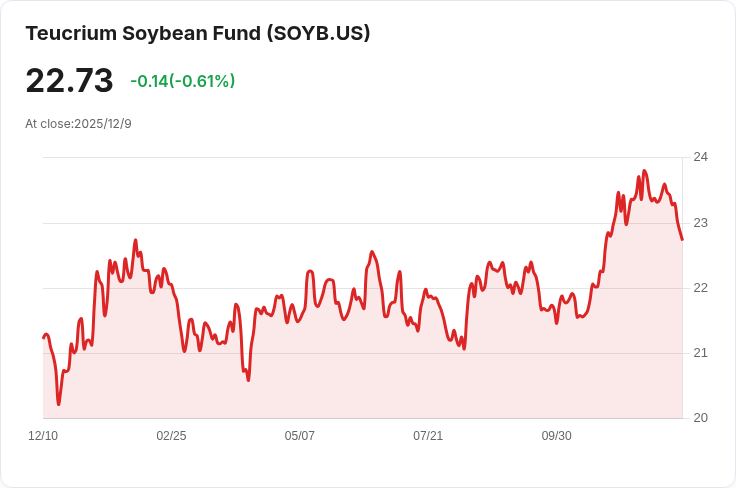Click the SOYB.US ticker symbol in title
The height and width of the screenshot is (488, 736).
pos(319,33)
